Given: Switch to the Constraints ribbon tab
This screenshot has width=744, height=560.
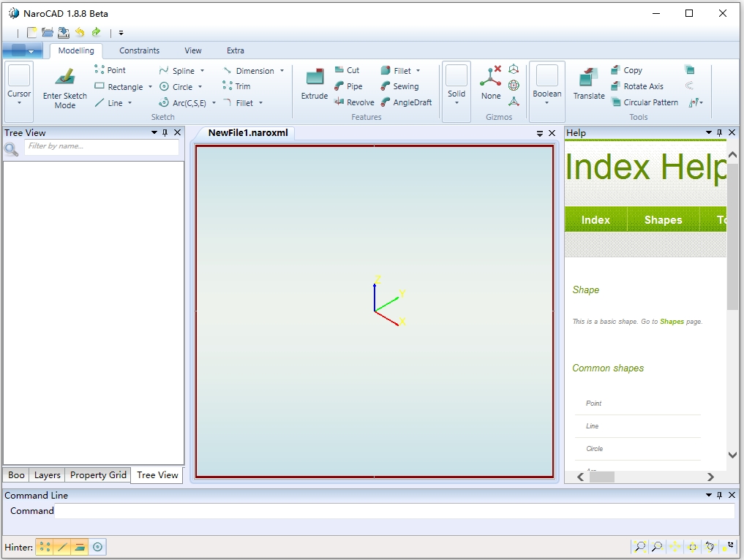Looking at the screenshot, I should click(x=139, y=50).
